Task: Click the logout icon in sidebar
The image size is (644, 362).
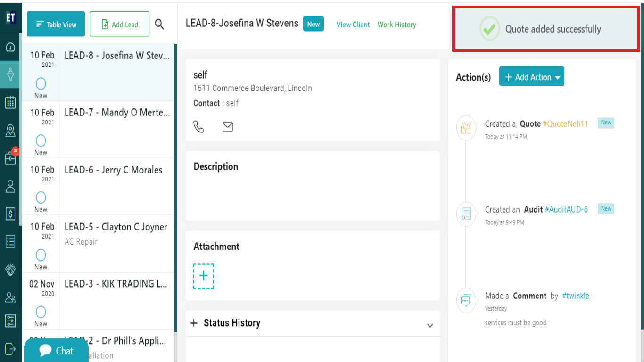Action: point(10,349)
